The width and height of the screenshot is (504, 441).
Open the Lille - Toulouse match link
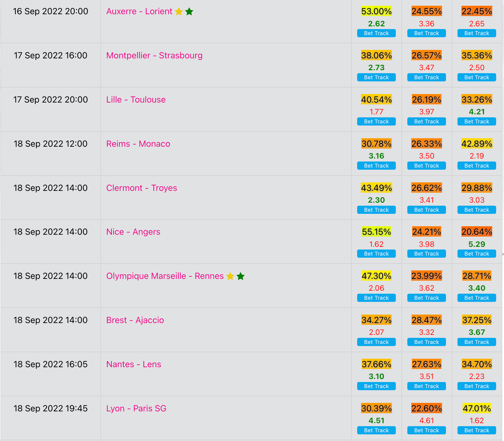point(136,100)
